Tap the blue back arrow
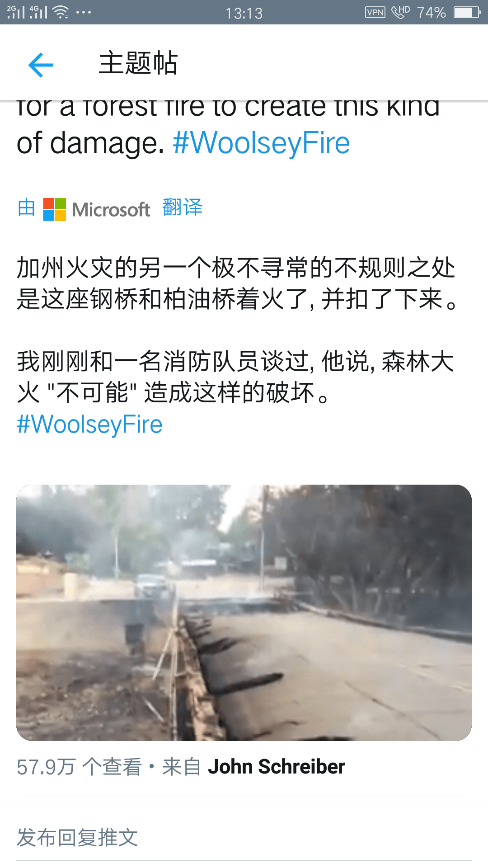 tap(41, 65)
